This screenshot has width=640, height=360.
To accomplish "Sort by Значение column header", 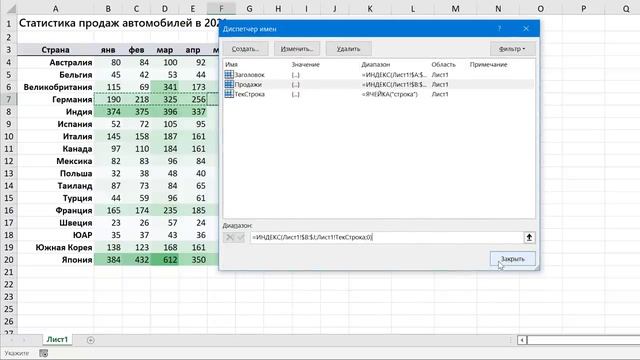I will click(x=305, y=64).
